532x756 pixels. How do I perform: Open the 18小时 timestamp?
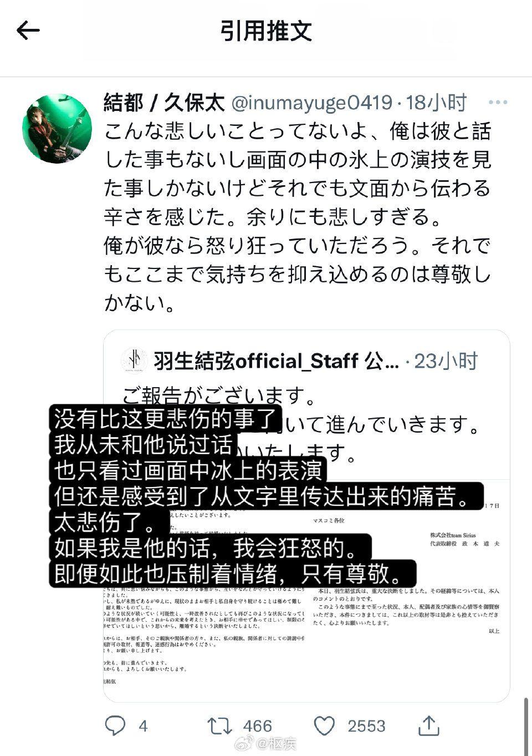click(x=436, y=103)
